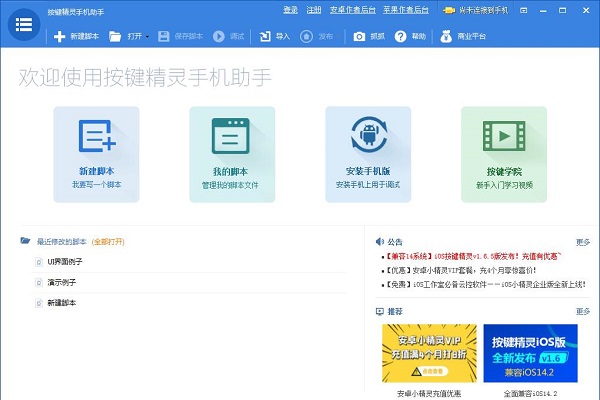Click the 全面兼容iOS14.2 caption
Viewport: 600px width, 400px height.
(x=530, y=393)
